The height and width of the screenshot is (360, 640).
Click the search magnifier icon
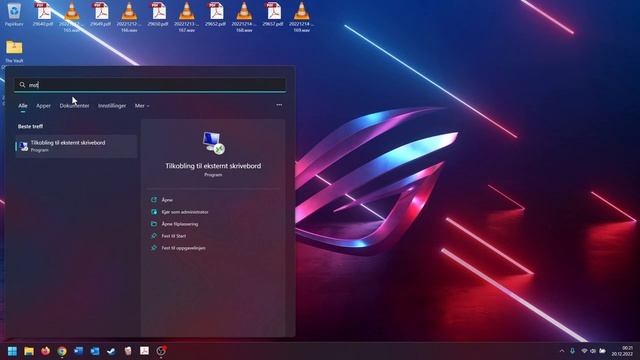point(22,85)
